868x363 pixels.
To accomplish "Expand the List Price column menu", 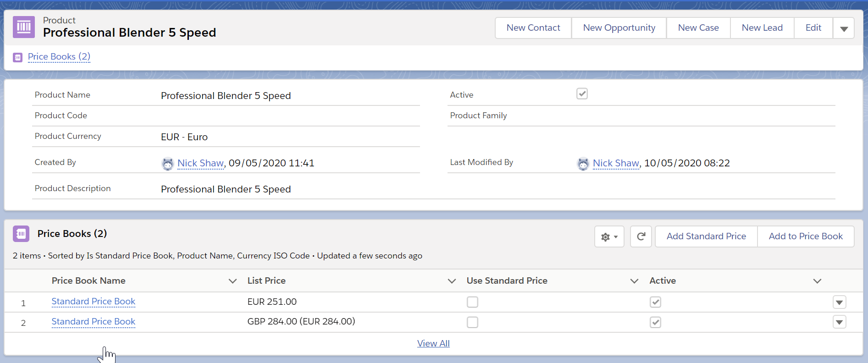I will coord(452,281).
